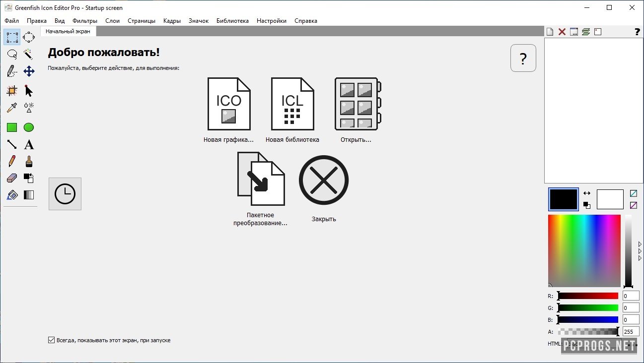Choose the Eraser tool
The height and width of the screenshot is (363, 644).
tap(12, 178)
